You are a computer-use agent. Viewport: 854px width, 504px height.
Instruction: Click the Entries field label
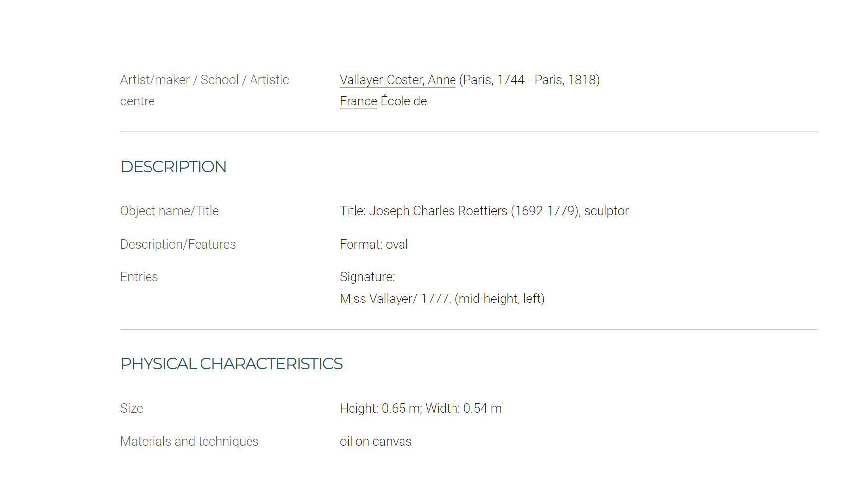(x=139, y=277)
